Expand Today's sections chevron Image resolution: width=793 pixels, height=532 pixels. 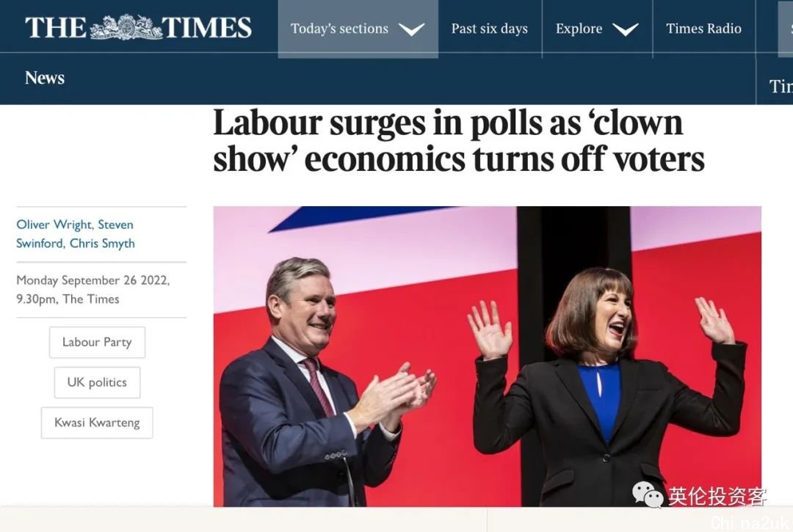click(411, 29)
